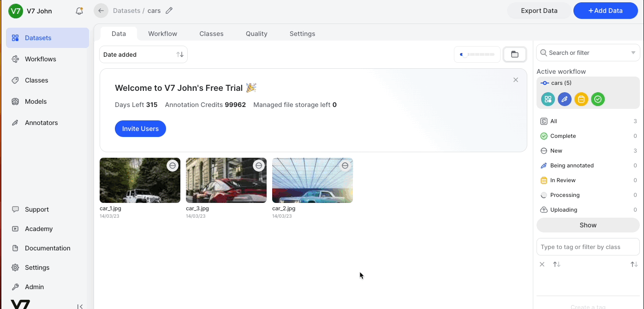Close the Free Trial welcome banner
This screenshot has height=309, width=644.
(x=516, y=80)
